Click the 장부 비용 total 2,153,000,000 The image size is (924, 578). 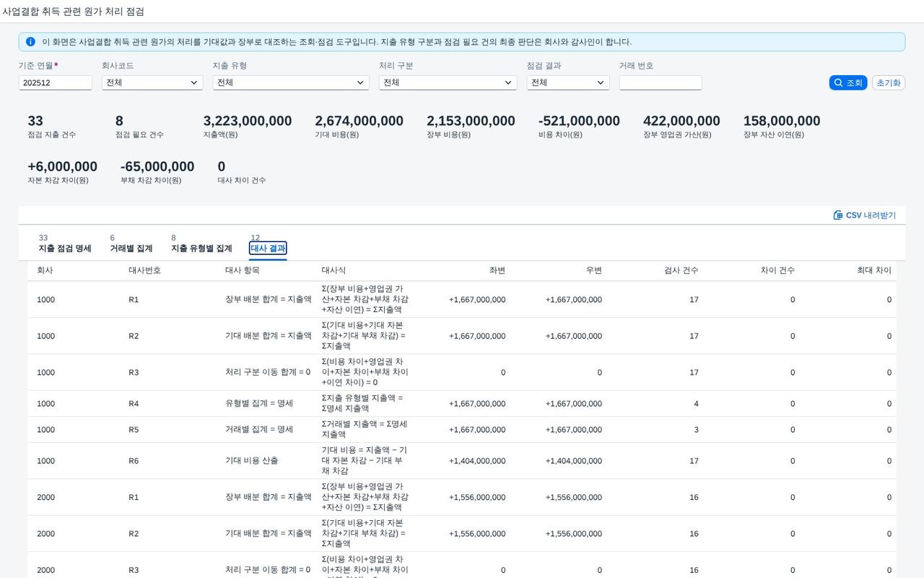[x=471, y=121]
